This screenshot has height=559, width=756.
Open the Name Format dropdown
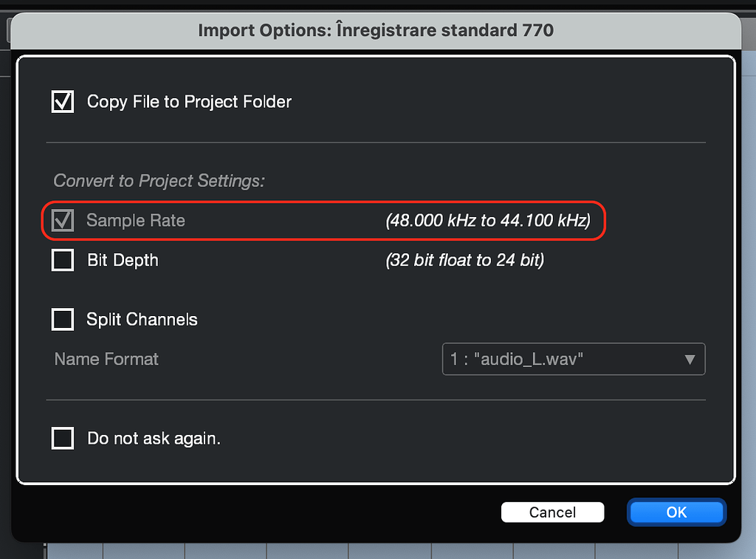[x=574, y=359]
